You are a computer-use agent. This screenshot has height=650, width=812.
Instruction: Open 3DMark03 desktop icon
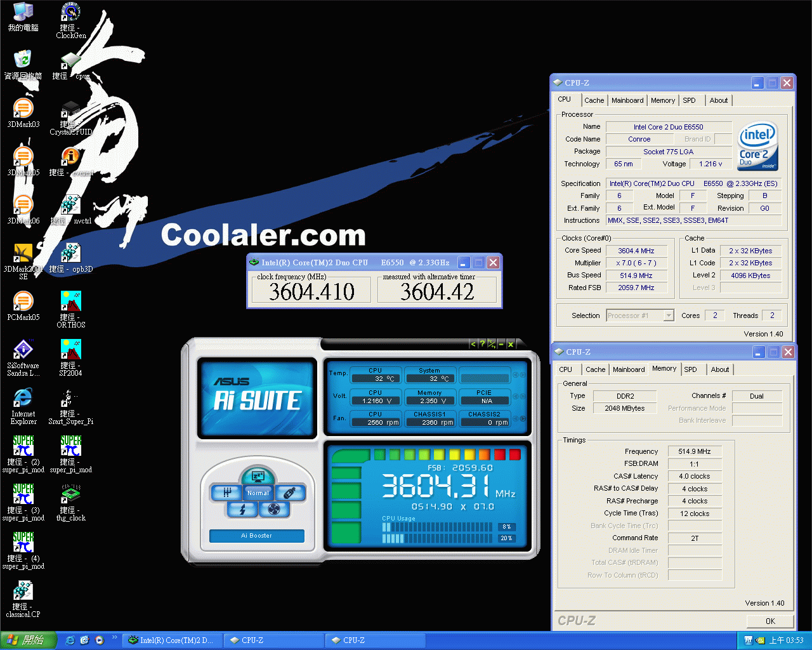23,114
